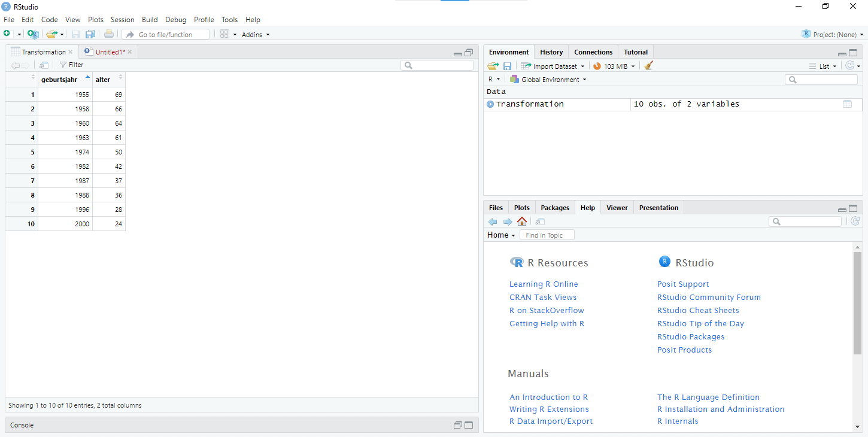Open the 103 MiB memory usage dropdown
868x437 pixels.
pos(614,66)
